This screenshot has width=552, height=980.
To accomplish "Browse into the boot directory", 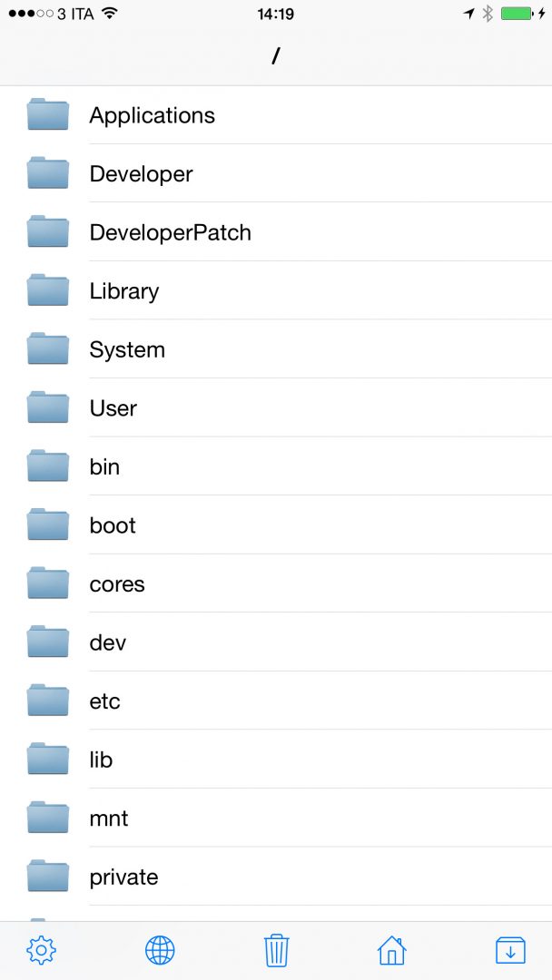I will click(113, 525).
